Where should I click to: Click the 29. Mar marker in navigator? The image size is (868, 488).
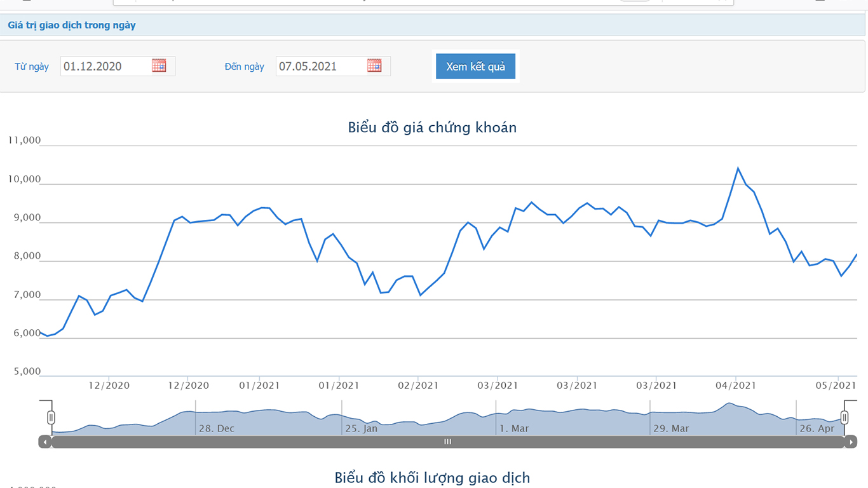(x=671, y=428)
